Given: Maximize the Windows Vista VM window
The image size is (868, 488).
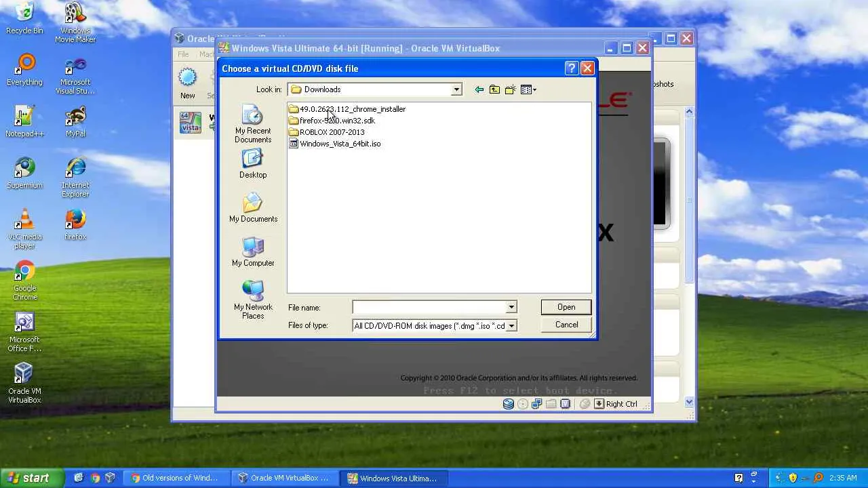Looking at the screenshot, I should click(627, 48).
